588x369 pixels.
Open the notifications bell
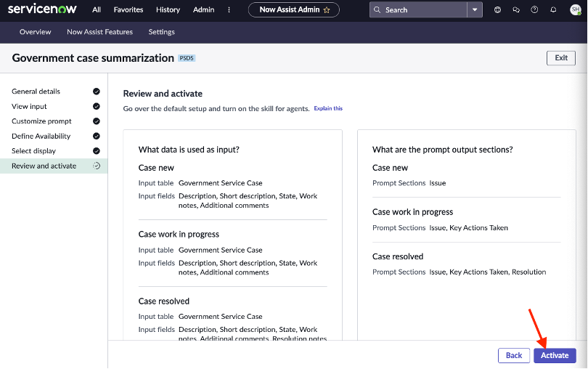[x=553, y=9]
